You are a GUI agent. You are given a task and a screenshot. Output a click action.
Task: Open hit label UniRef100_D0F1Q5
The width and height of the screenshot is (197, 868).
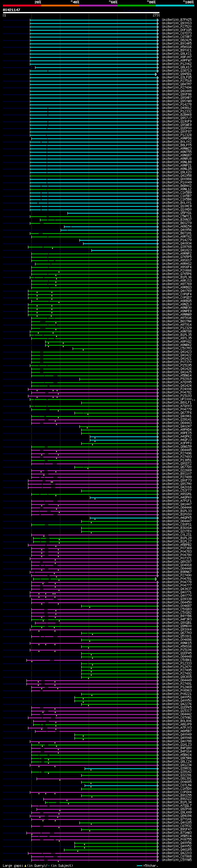click(x=177, y=30)
